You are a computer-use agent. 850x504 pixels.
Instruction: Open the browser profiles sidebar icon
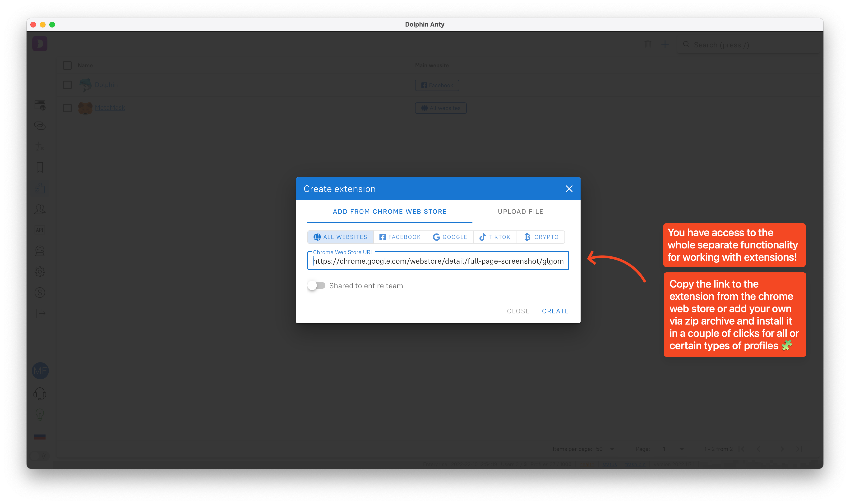click(40, 105)
